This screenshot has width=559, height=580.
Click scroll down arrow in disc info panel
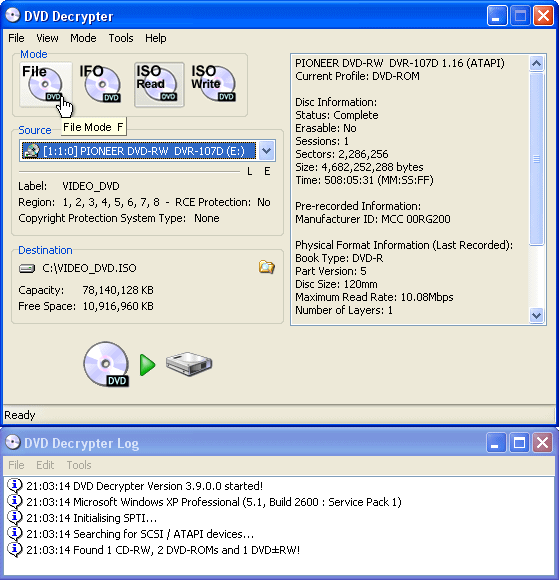click(x=536, y=316)
